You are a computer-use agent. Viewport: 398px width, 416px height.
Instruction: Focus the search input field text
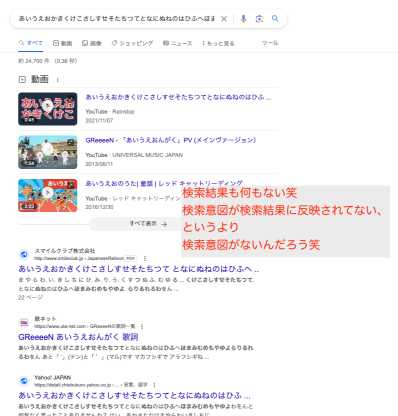[x=117, y=19]
